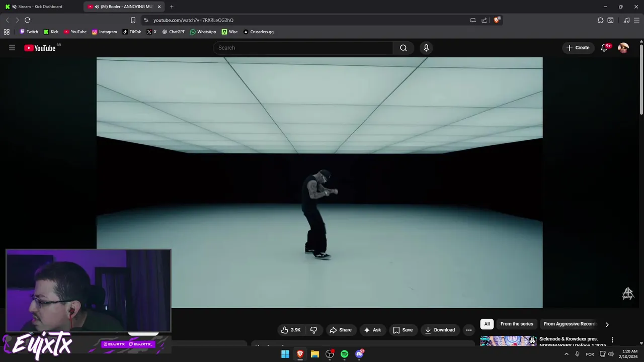Open the Sickmode & Krowdexx video thumbnail

click(508, 341)
